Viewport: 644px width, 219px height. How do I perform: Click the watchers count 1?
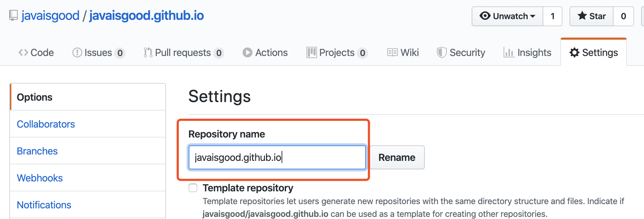point(553,16)
